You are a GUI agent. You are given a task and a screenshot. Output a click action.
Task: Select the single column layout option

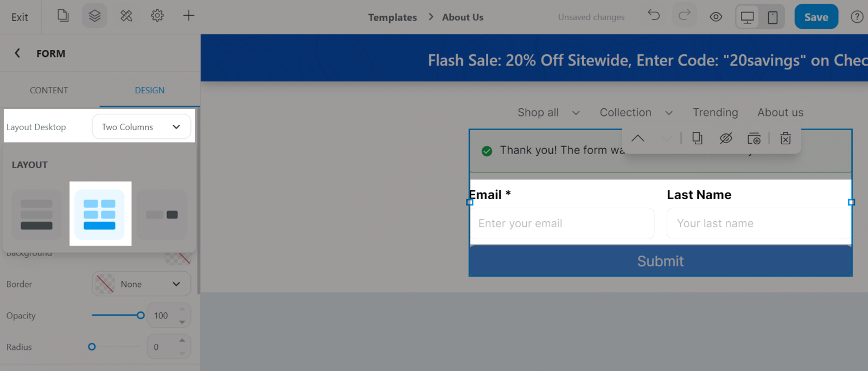(x=37, y=215)
